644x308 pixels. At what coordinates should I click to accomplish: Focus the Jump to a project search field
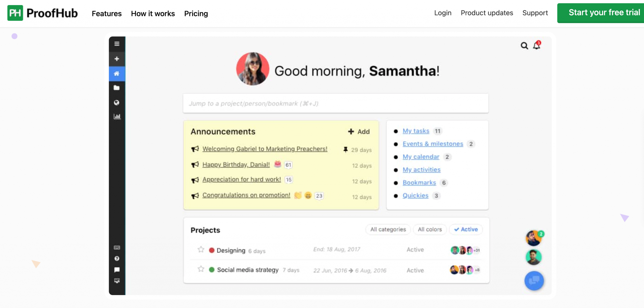pos(336,103)
